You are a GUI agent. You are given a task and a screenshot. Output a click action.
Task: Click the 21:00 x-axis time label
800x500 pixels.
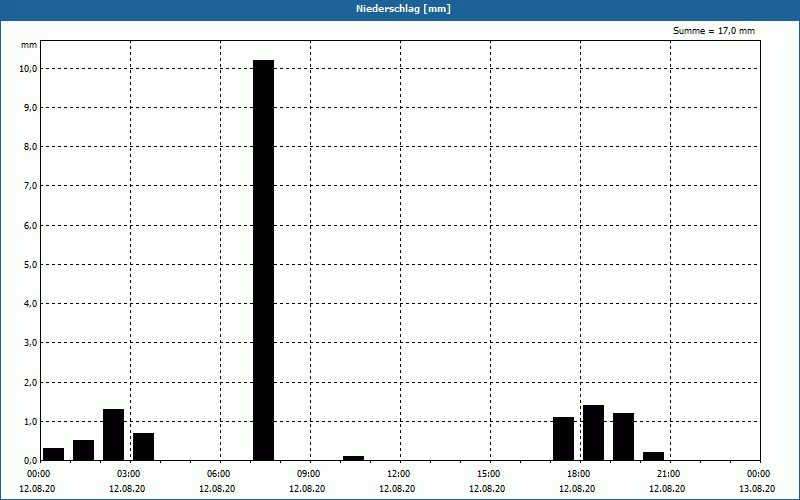[x=668, y=474]
